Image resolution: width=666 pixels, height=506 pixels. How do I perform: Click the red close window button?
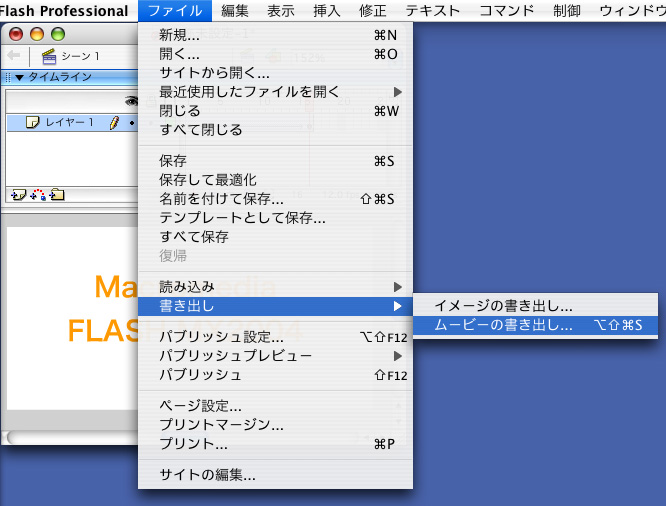coord(16,34)
